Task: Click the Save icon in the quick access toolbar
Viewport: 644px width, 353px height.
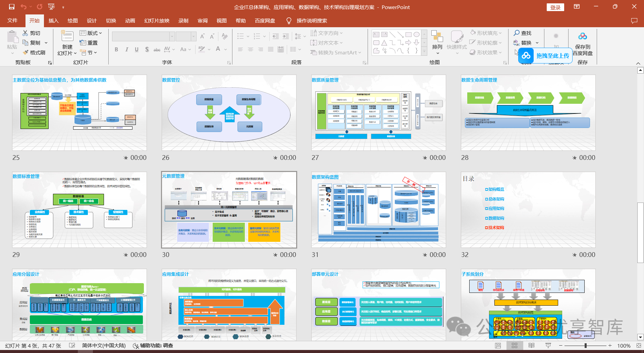Action: click(x=12, y=7)
